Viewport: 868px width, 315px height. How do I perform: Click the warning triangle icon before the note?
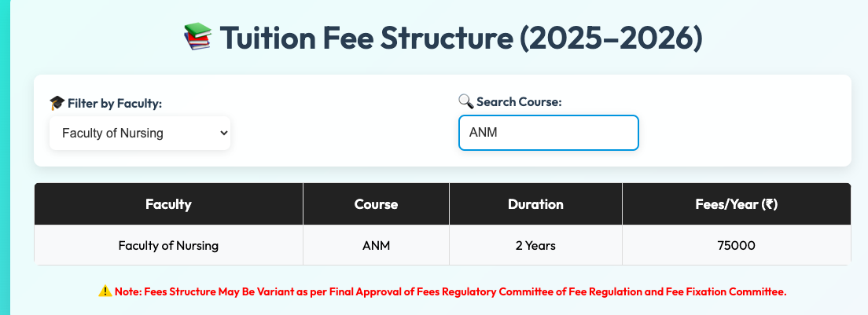(x=105, y=291)
